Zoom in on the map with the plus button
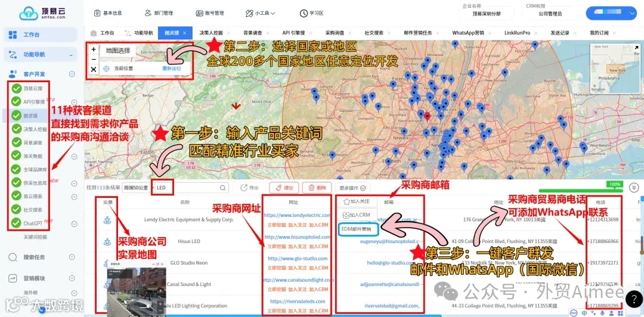 pyautogui.click(x=94, y=49)
